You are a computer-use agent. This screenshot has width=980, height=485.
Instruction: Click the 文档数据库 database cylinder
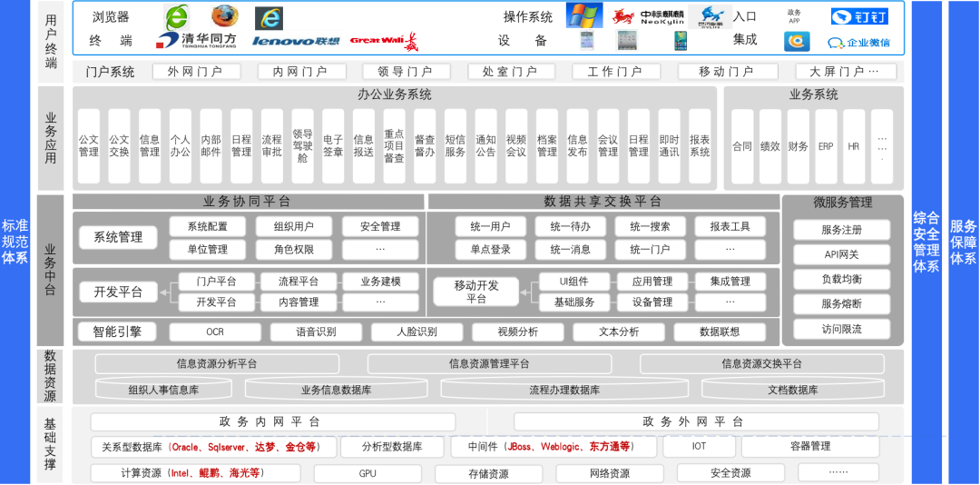pos(793,390)
